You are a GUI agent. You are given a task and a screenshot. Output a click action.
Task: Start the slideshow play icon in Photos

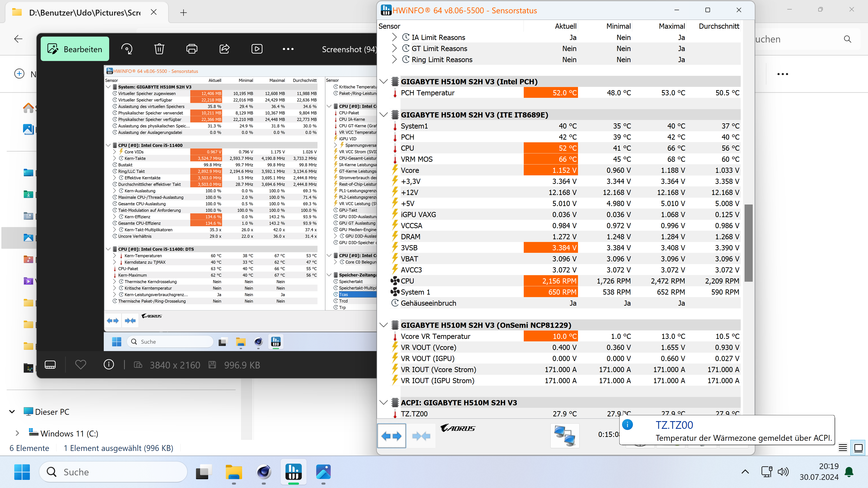(x=257, y=49)
